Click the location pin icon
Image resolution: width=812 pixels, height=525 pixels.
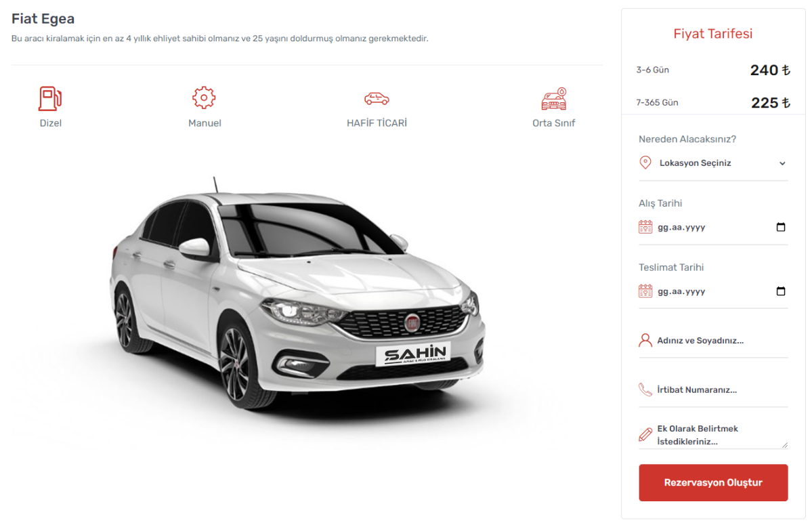pos(645,163)
